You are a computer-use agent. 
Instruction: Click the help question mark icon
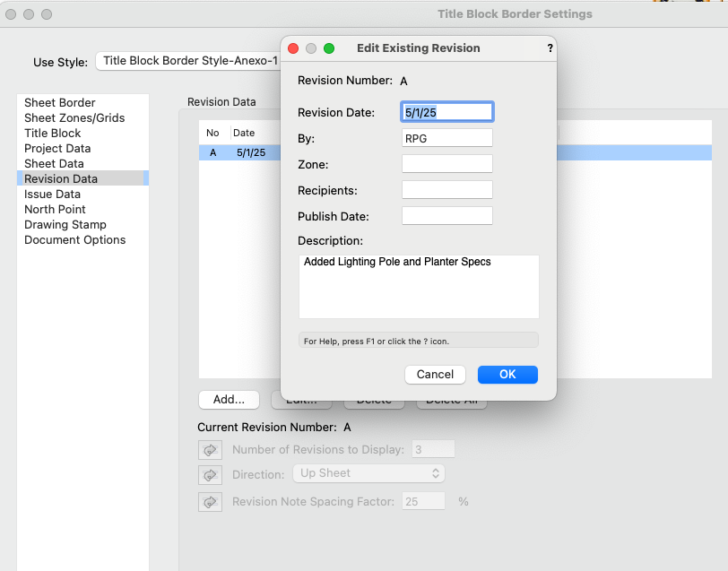(549, 48)
